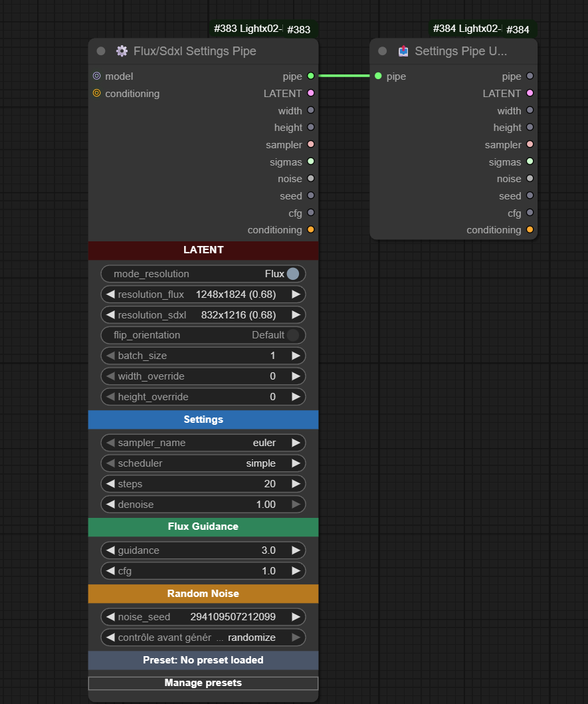Click noise output socket on node #384

530,178
